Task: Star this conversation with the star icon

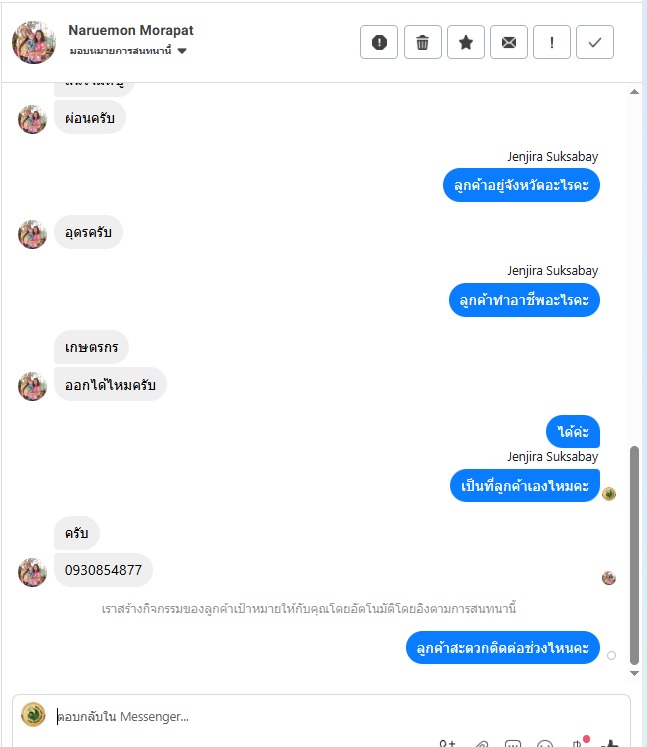Action: click(465, 42)
